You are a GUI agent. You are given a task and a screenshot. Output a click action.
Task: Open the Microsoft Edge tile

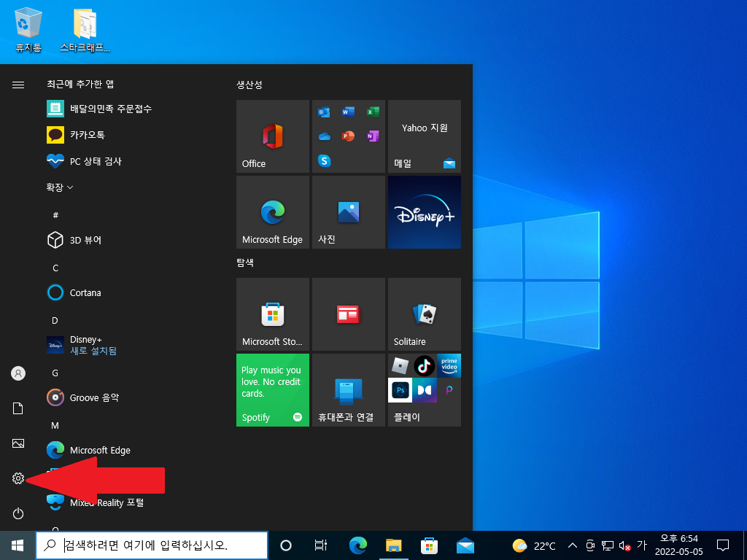click(x=273, y=212)
